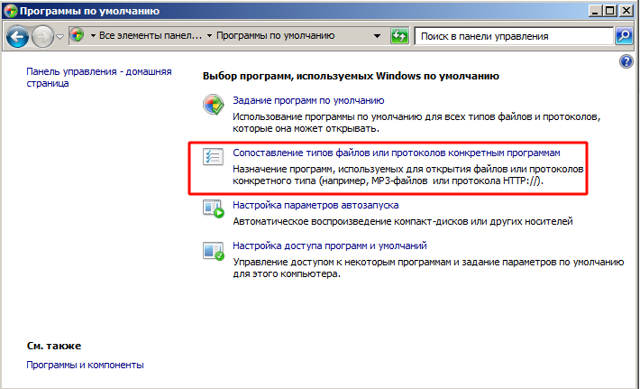Close the 'Программы по умолчанию' window
640x389 pixels.
(626, 11)
